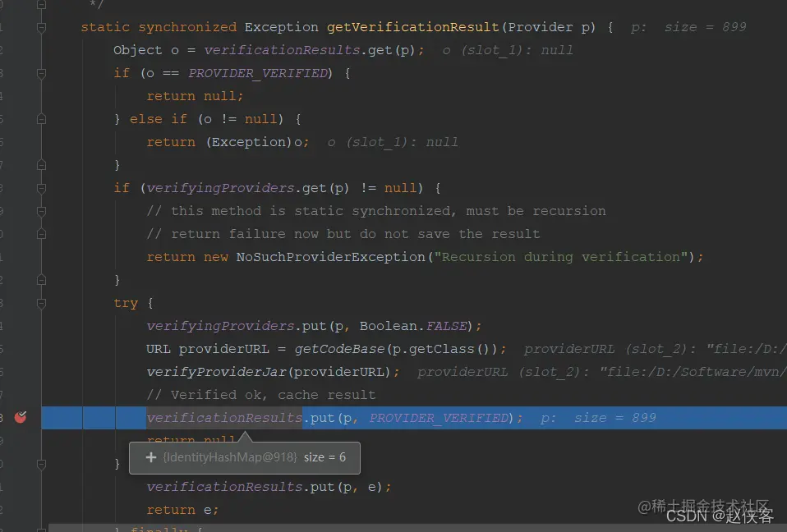
Task: Click 'return null;' under the PROVIDER_VERIFIED check
Action: pyautogui.click(x=196, y=96)
